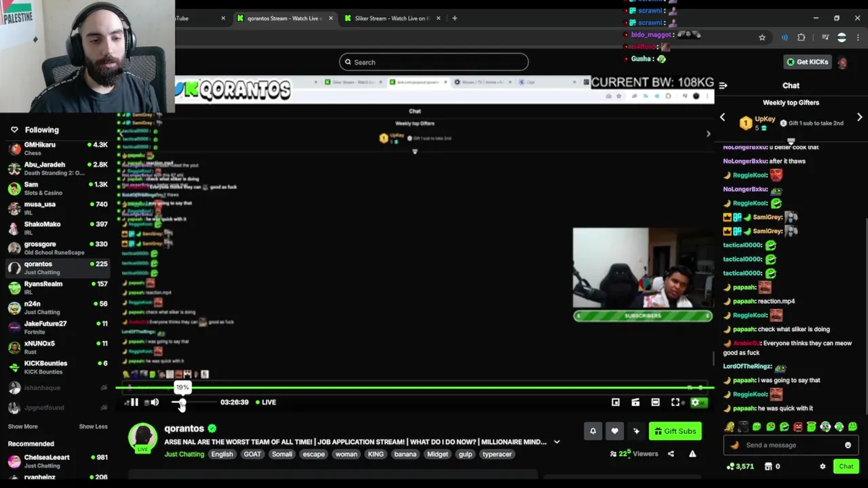Click the Get KICKs button
Image resolution: width=868 pixels, height=488 pixels.
[x=807, y=62]
